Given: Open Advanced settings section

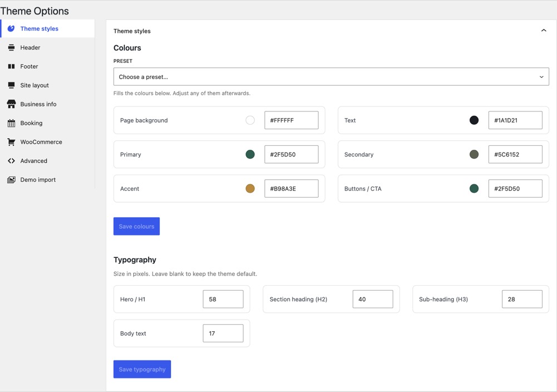Looking at the screenshot, I should pos(47,161).
